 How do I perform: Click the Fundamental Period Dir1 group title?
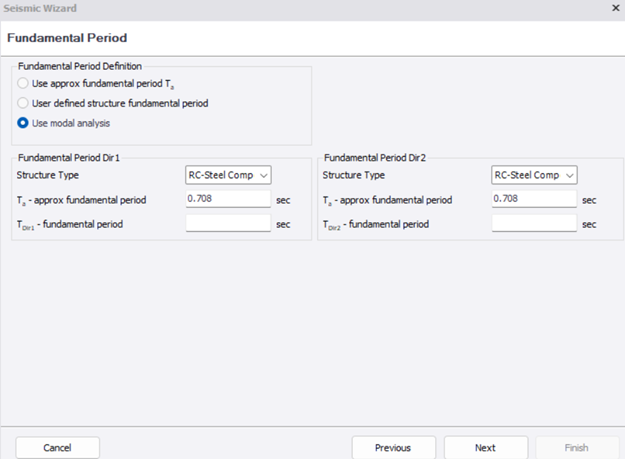69,158
